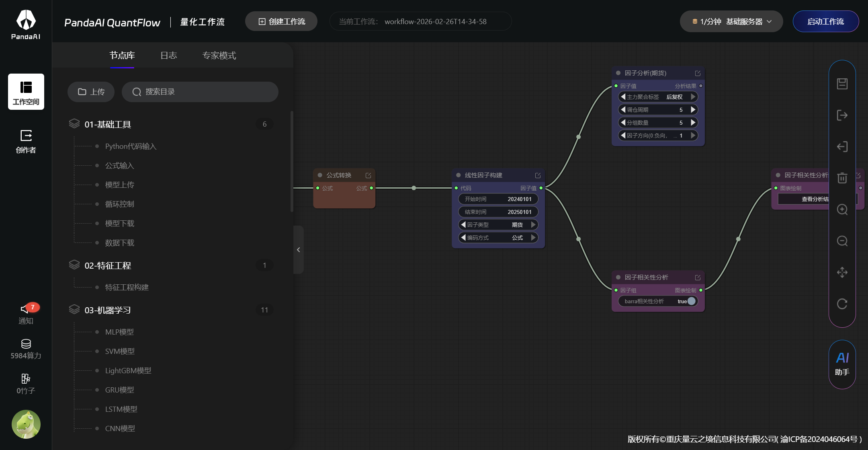
Task: Click right arrow of 主力聚合标签 selector
Action: tap(693, 97)
